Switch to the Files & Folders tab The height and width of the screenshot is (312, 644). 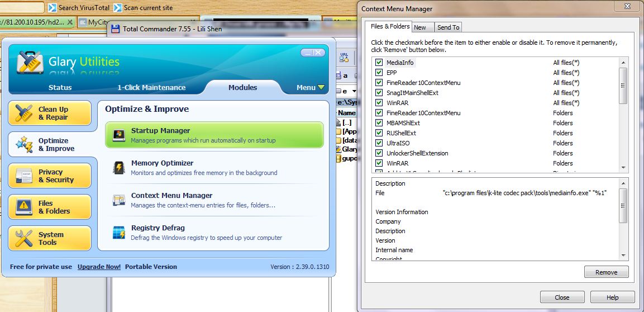390,26
